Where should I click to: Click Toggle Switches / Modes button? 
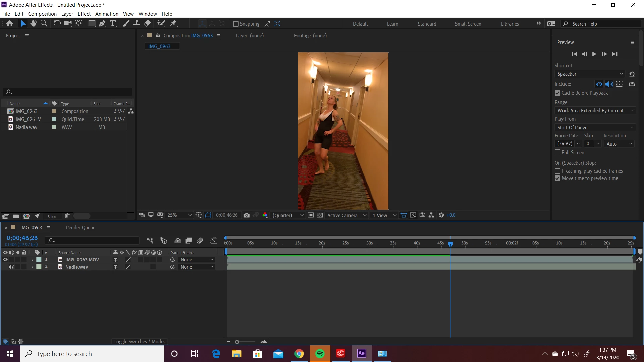point(139,342)
